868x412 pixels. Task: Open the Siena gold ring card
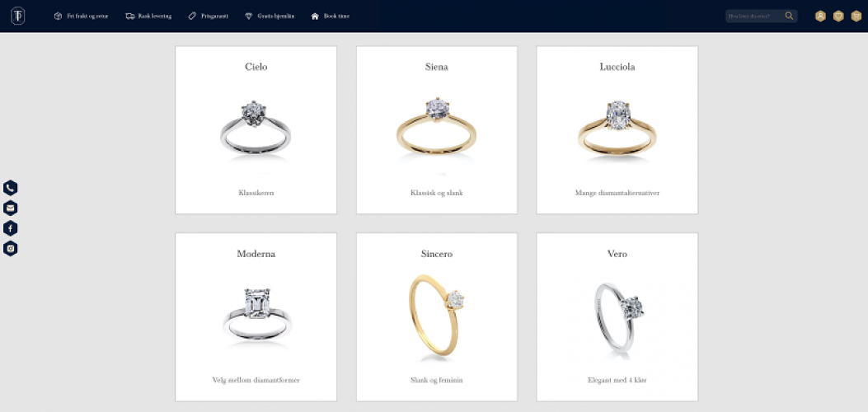point(437,130)
